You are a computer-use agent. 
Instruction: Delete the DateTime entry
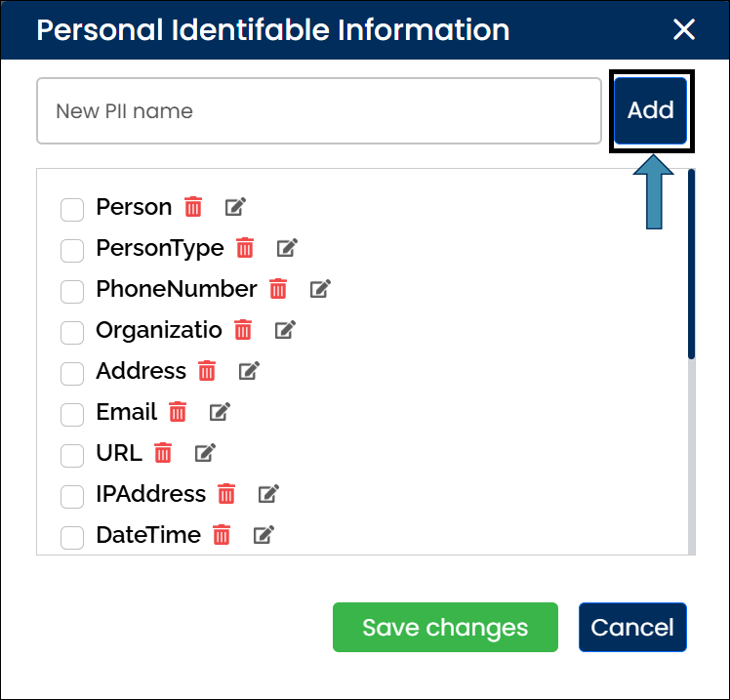(222, 535)
